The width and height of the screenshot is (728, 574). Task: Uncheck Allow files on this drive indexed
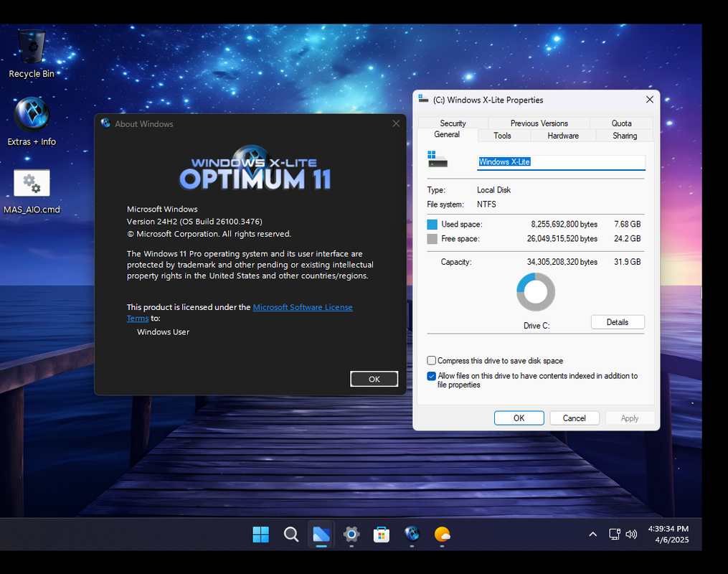tap(431, 376)
